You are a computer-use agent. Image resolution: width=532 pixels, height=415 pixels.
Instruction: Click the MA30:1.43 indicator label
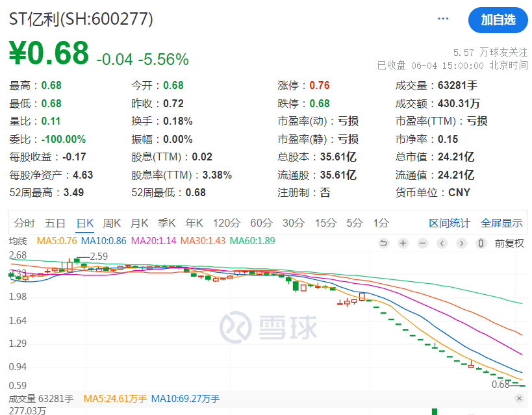pos(203,241)
